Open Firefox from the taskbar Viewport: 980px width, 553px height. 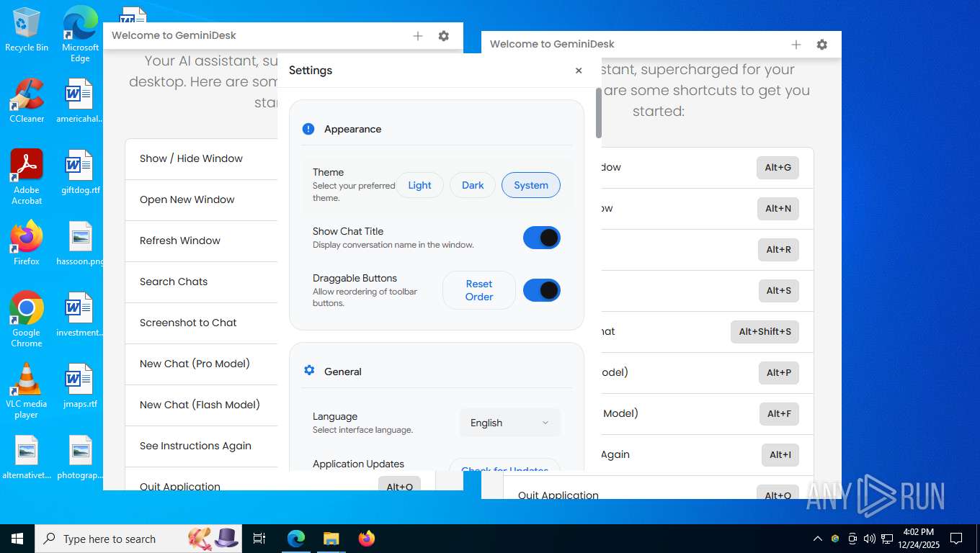point(367,539)
